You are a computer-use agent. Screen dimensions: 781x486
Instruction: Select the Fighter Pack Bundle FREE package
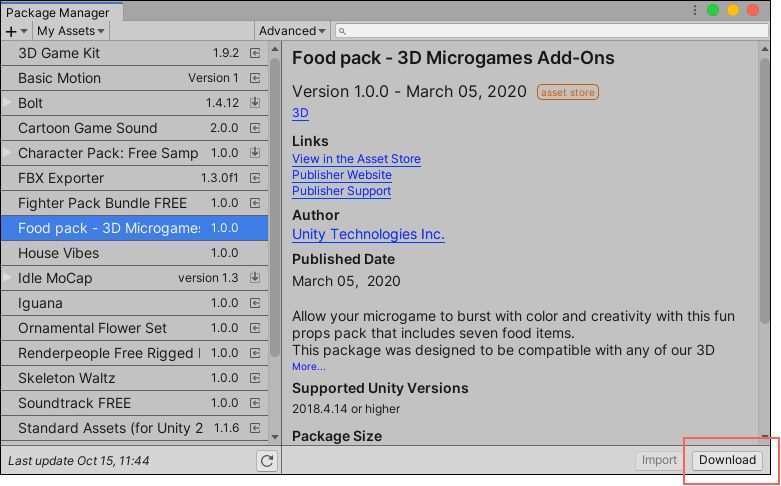tap(134, 203)
